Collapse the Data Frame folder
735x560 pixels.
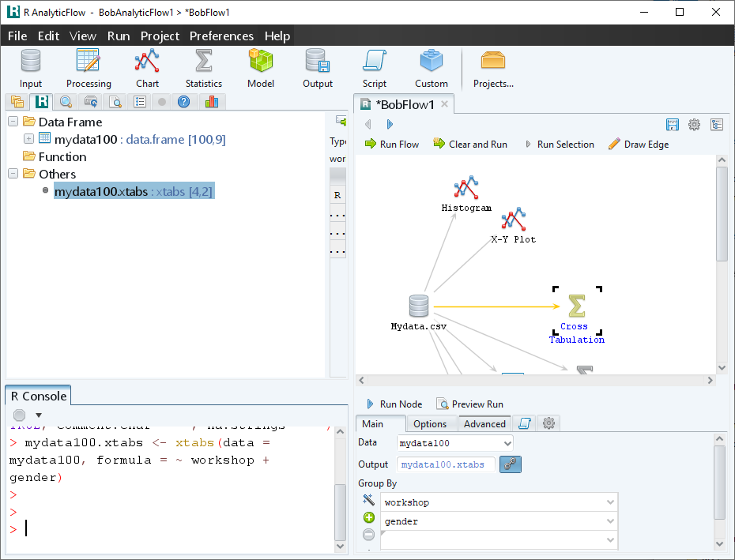13,122
